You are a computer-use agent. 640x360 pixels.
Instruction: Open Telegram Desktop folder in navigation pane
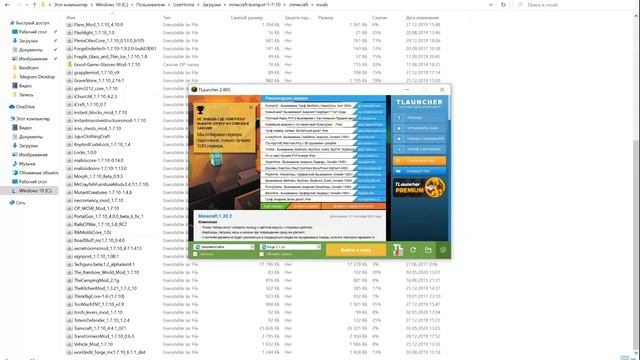pyautogui.click(x=36, y=77)
